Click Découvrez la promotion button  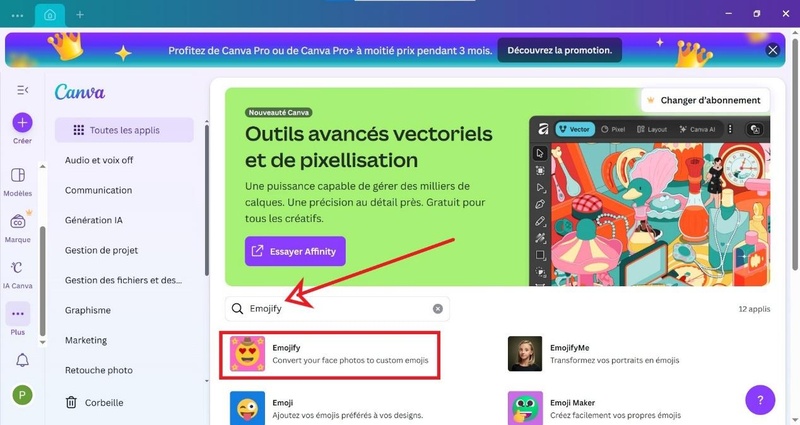tap(560, 50)
